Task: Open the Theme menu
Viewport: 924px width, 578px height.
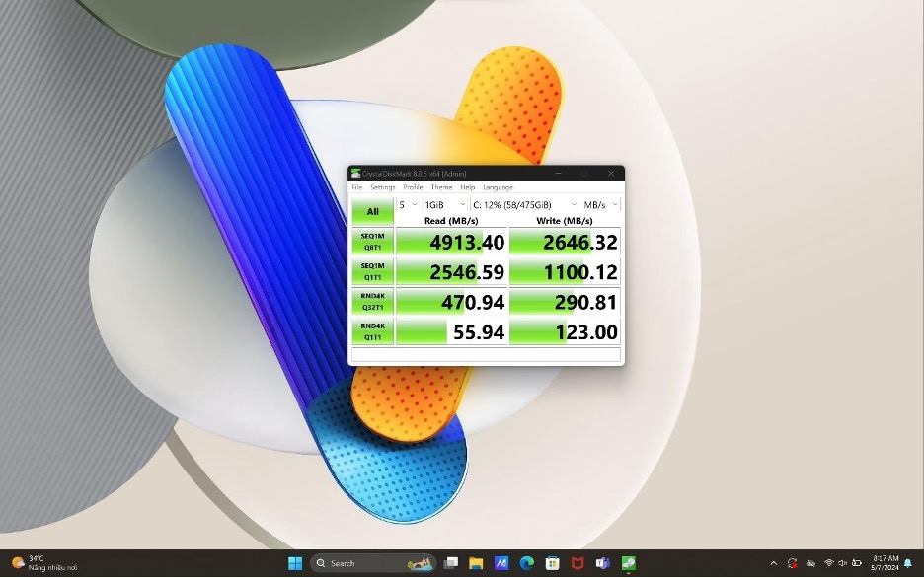Action: point(441,187)
